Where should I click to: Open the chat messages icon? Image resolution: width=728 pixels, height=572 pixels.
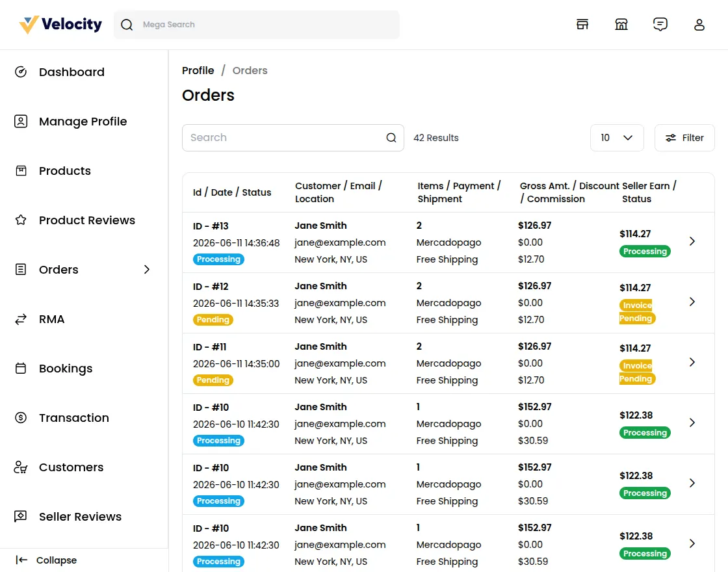[660, 25]
